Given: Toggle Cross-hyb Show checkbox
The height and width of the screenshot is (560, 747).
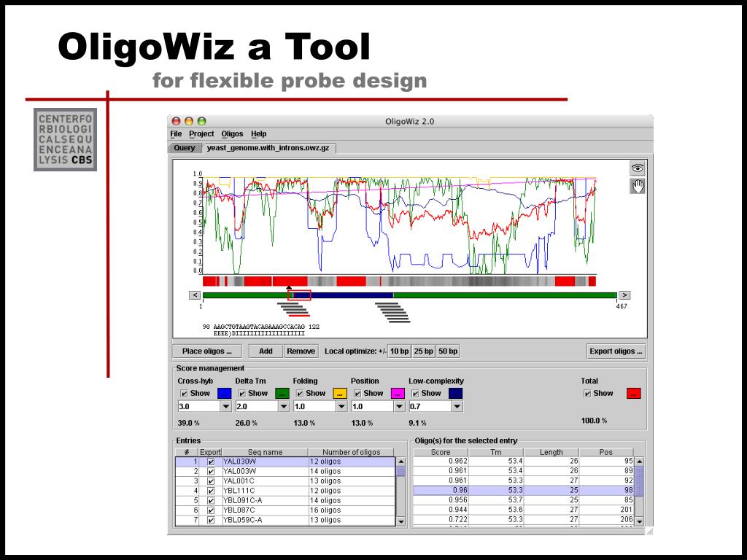Looking at the screenshot, I should click(185, 393).
